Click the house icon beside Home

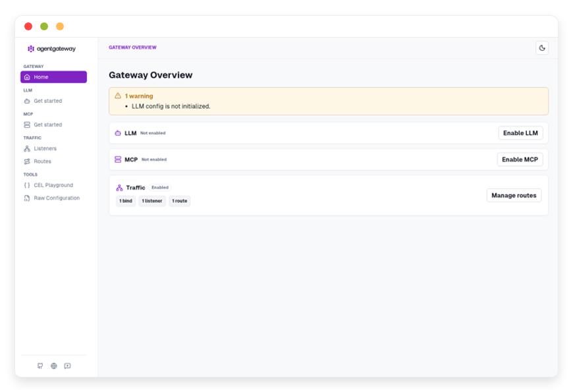pyautogui.click(x=27, y=77)
